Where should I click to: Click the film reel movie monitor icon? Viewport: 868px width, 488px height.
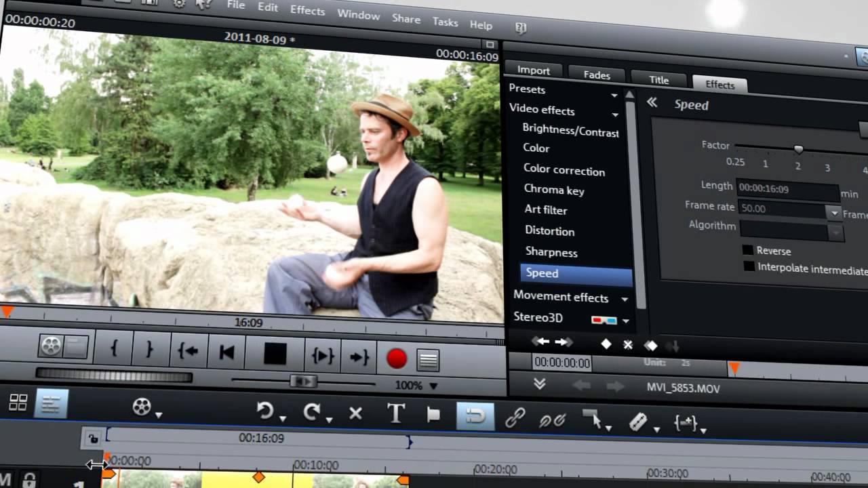[51, 346]
